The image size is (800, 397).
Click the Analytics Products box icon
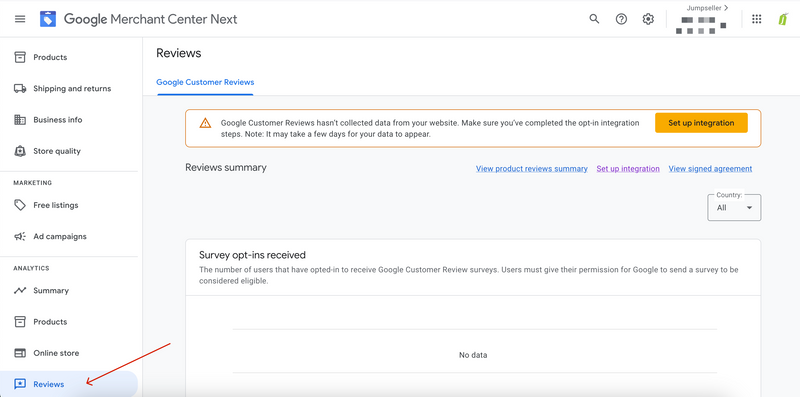tap(20, 322)
